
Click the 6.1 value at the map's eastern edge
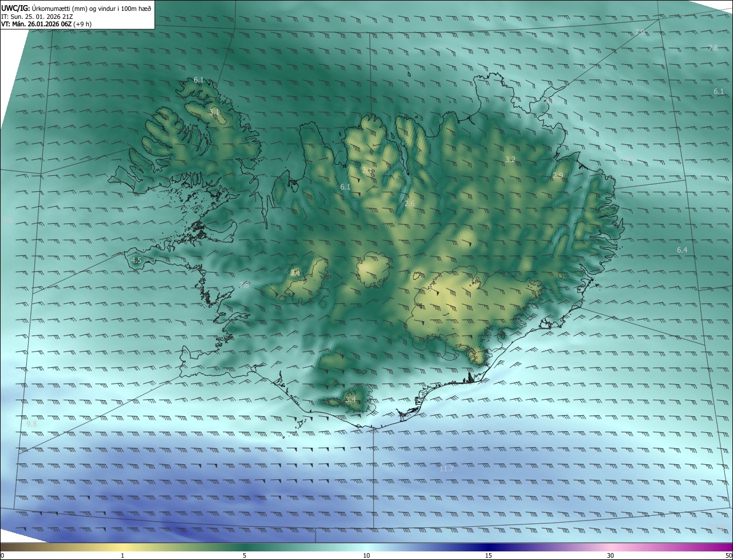pos(719,91)
